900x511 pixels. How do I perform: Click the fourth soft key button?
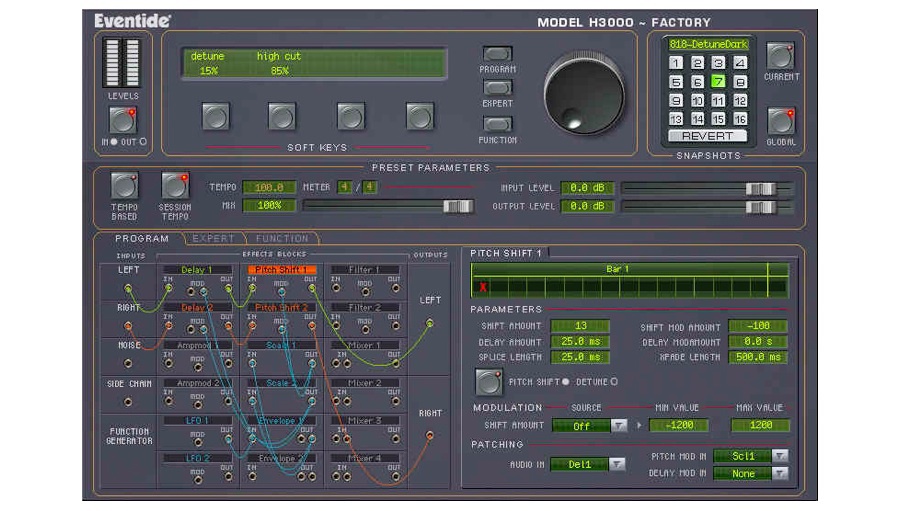click(420, 117)
